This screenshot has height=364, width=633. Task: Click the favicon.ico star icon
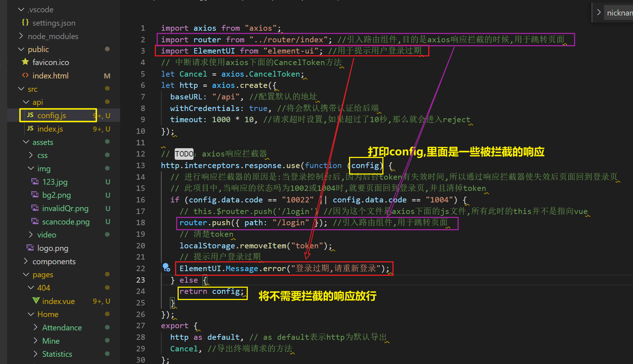click(25, 62)
